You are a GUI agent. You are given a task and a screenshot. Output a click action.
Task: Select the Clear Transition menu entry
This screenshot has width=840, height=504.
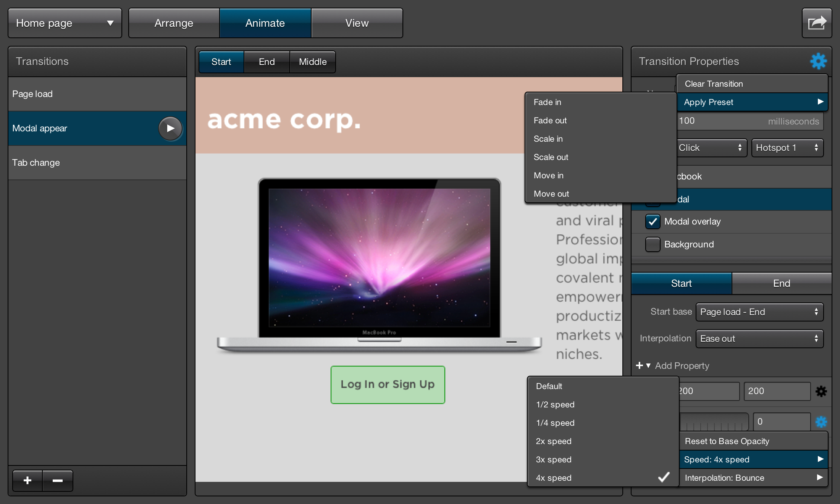(x=713, y=84)
